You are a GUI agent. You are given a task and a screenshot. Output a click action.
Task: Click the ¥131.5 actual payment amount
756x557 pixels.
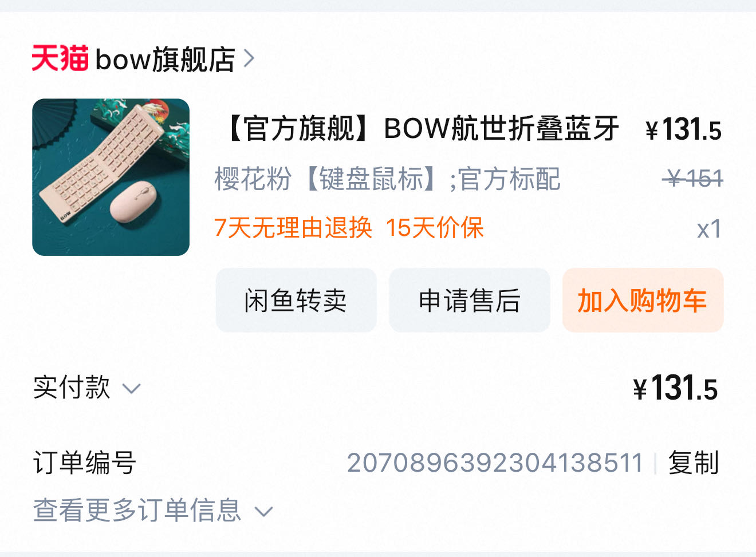[x=675, y=388]
